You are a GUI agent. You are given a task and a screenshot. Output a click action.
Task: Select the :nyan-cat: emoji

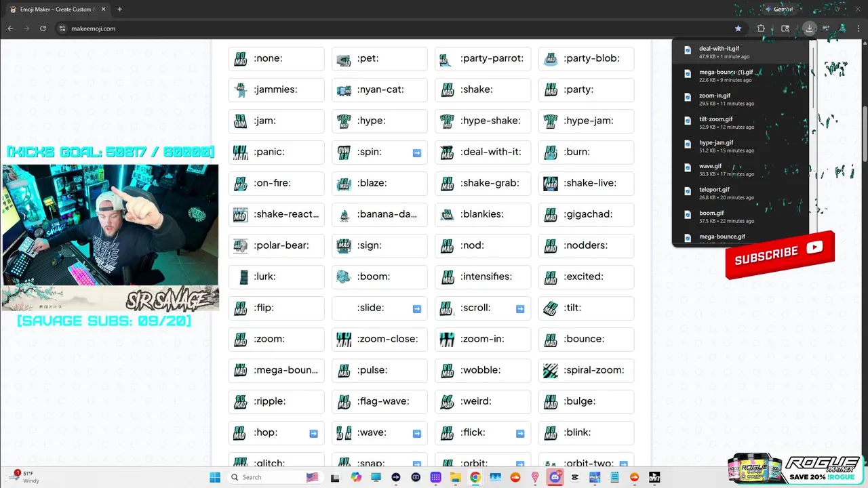(380, 89)
